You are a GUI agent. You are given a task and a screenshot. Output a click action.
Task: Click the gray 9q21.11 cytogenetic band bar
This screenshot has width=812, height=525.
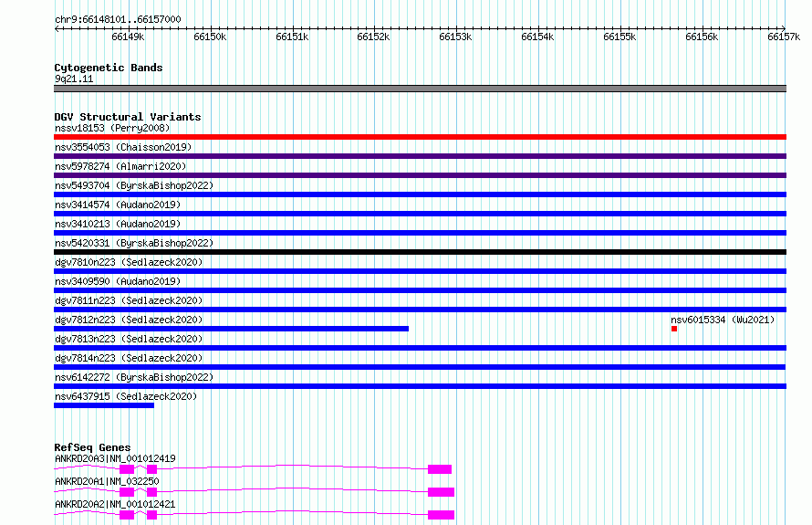click(420, 89)
